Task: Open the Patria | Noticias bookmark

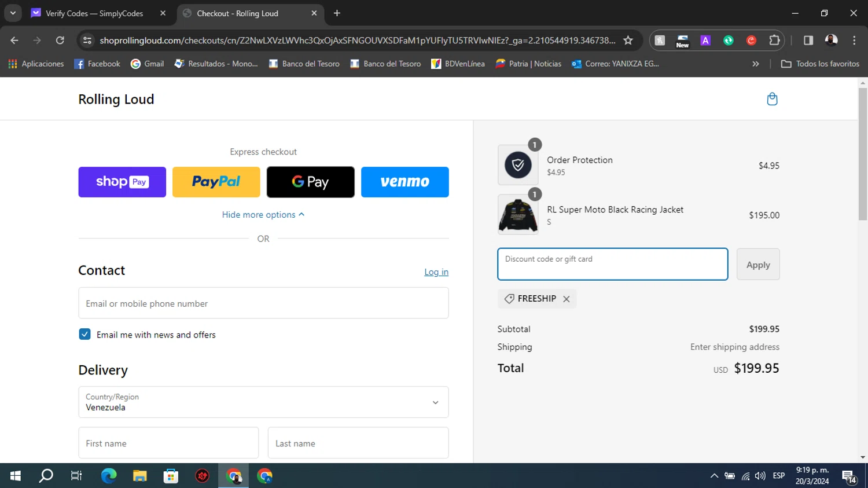Action: click(x=528, y=64)
